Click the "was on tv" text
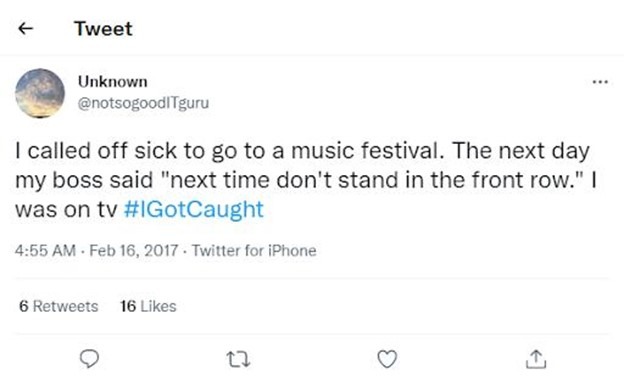The width and height of the screenshot is (624, 381). click(x=66, y=209)
